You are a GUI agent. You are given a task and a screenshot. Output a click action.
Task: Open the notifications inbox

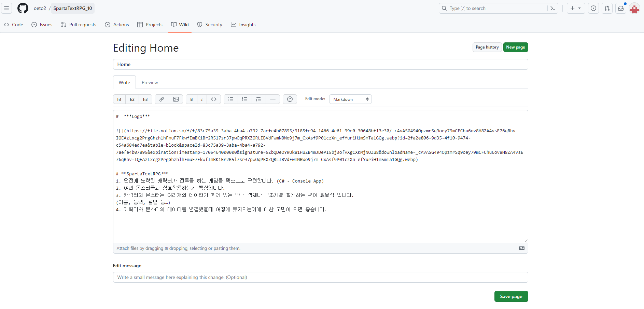pyautogui.click(x=621, y=8)
